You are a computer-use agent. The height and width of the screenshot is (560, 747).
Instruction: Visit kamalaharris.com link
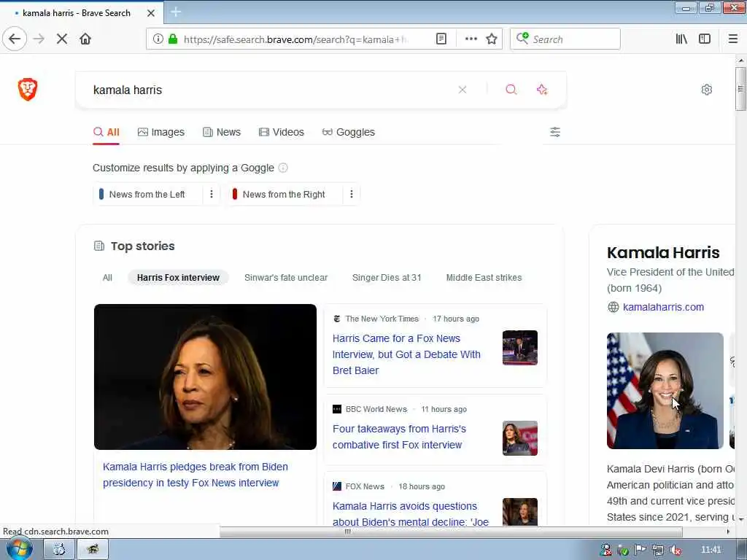(x=663, y=307)
